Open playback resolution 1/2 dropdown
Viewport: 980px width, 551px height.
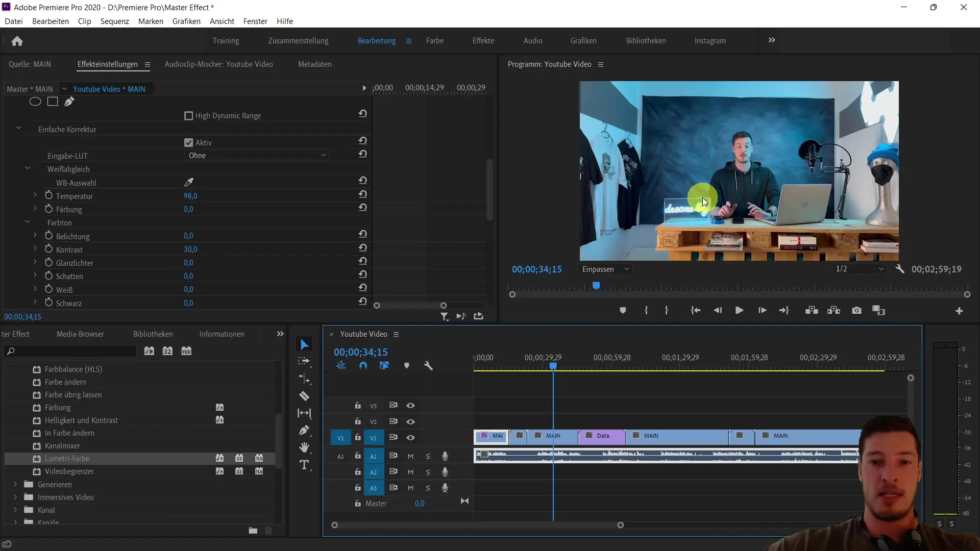tap(860, 269)
